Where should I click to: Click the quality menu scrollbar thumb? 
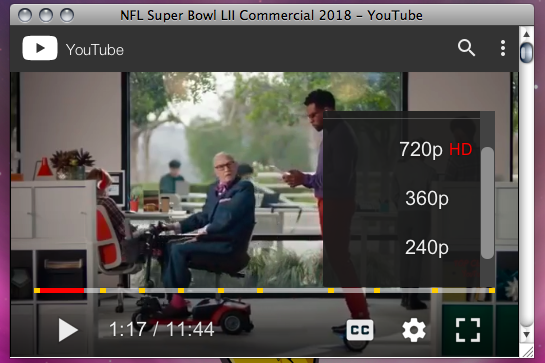[488, 203]
